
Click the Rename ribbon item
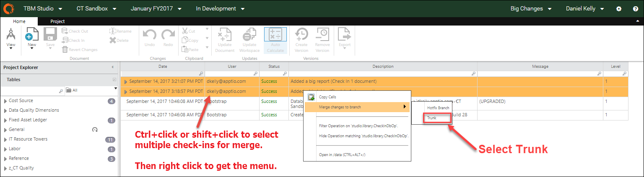[120, 31]
